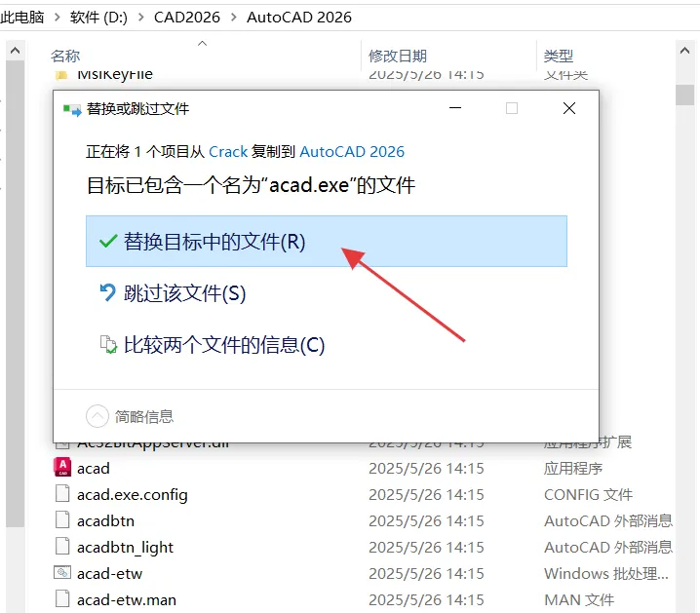Click CONFIG 文件 type cell
This screenshot has width=700, height=613.
click(x=589, y=495)
